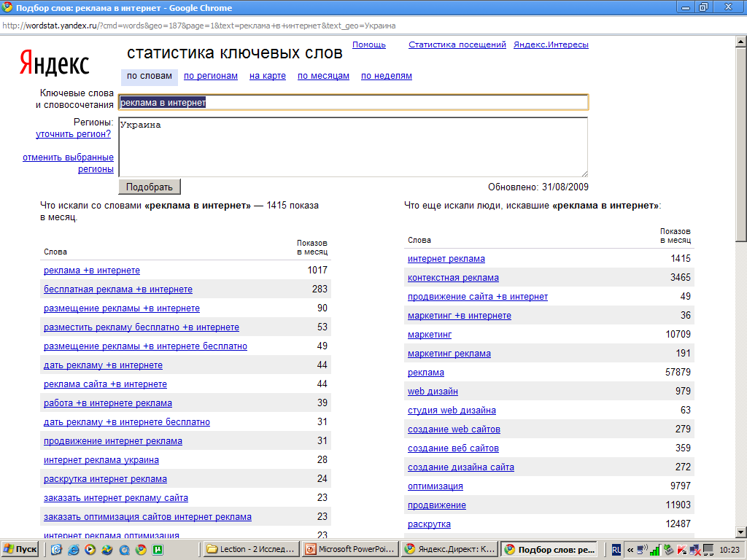Click the page scrollbar up arrow
Image resolution: width=747 pixels, height=560 pixels.
[741, 42]
